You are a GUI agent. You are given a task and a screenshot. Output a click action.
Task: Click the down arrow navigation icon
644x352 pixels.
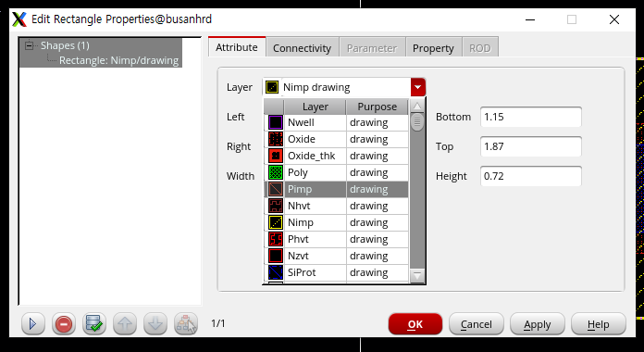[x=155, y=324]
